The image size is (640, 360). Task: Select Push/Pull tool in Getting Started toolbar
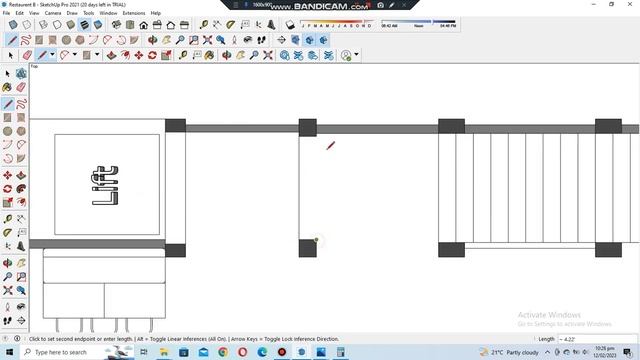coord(111,55)
